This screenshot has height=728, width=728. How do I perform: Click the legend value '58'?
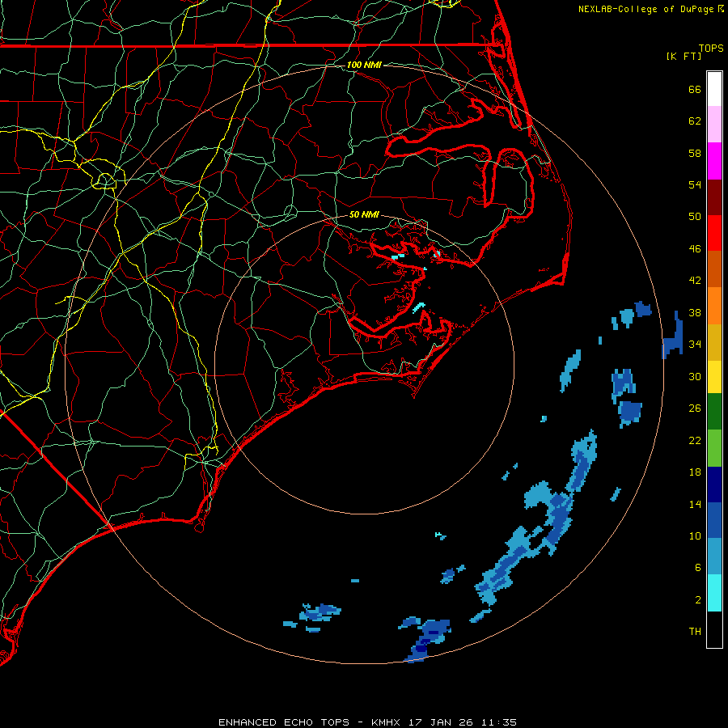pyautogui.click(x=695, y=153)
